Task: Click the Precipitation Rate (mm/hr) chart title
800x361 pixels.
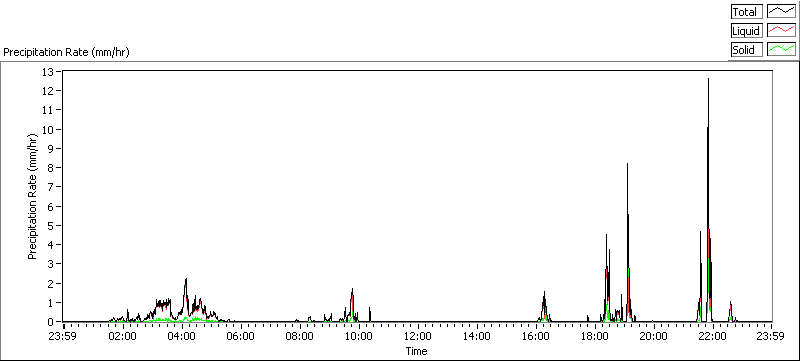Action: click(66, 52)
